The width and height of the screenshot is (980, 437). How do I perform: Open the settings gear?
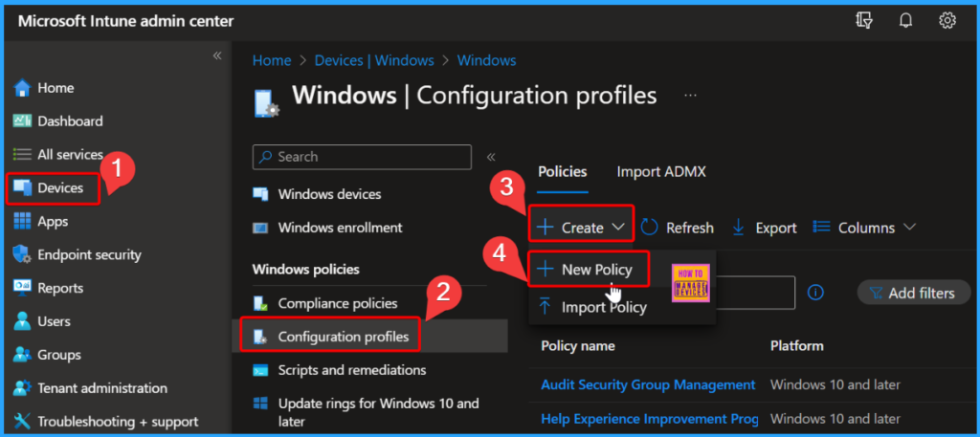947,21
